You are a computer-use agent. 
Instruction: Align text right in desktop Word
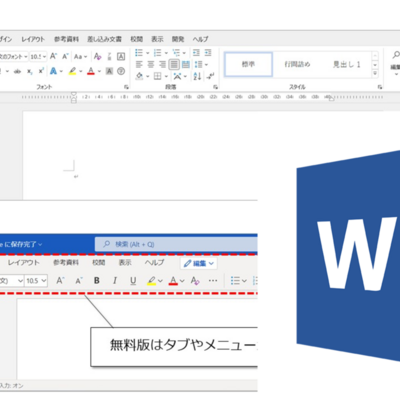(x=162, y=64)
